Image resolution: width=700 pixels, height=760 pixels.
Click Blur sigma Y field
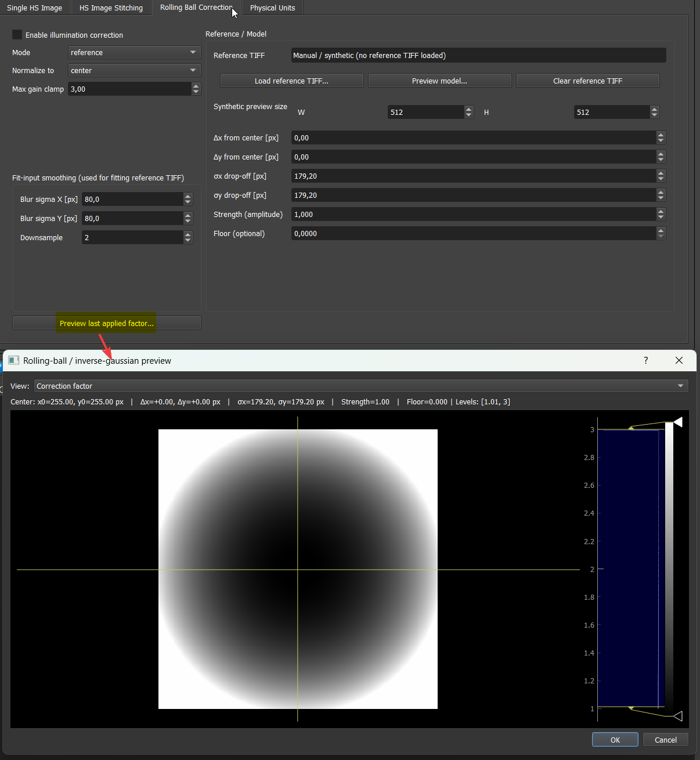click(132, 218)
